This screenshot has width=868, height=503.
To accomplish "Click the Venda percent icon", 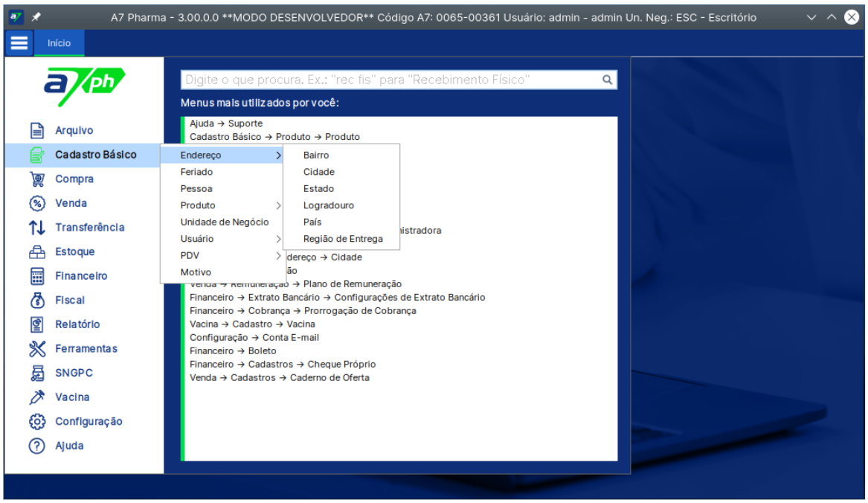I will point(37,203).
